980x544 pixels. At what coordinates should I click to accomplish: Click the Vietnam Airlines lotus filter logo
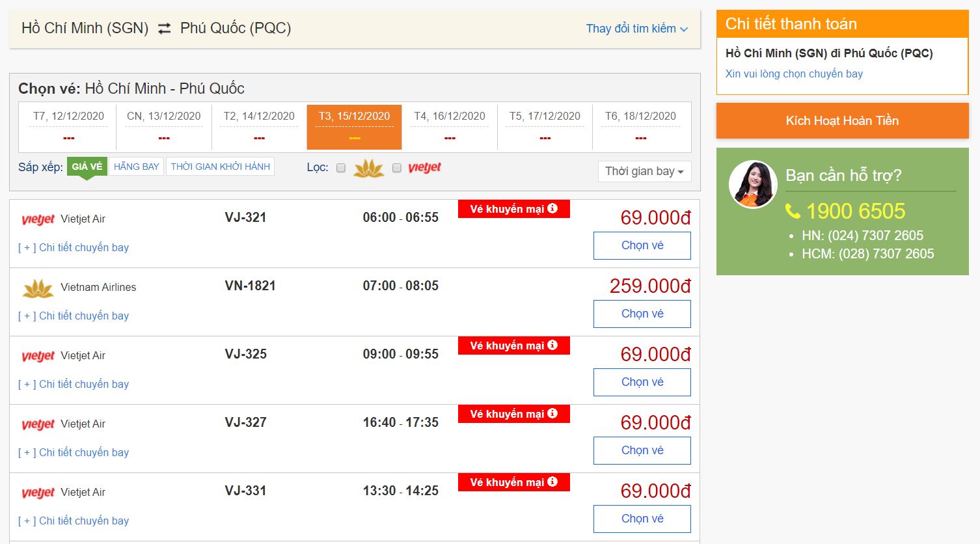click(369, 168)
